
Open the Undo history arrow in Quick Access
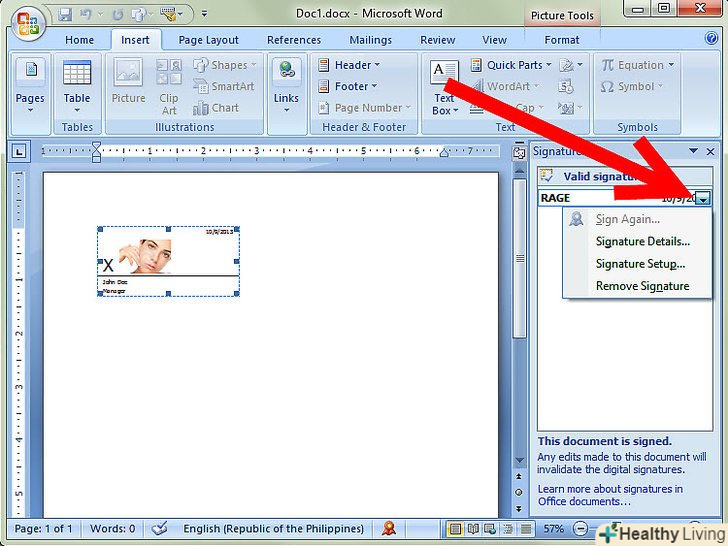(x=99, y=14)
